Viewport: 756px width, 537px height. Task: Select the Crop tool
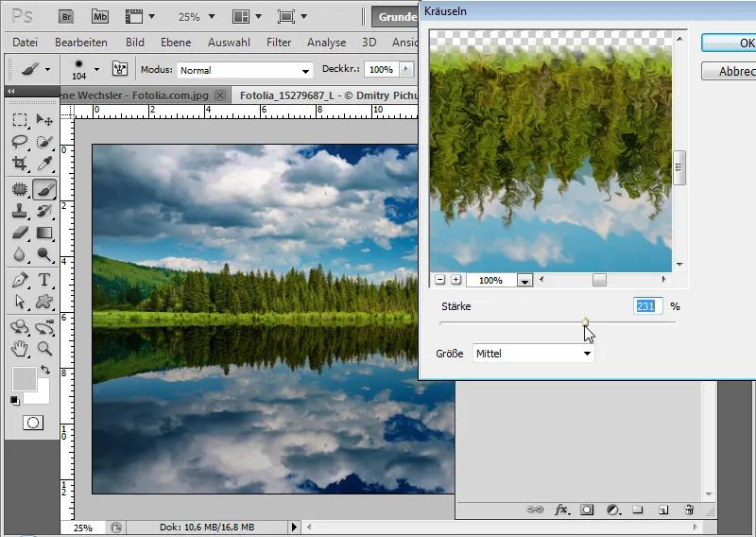[20, 164]
